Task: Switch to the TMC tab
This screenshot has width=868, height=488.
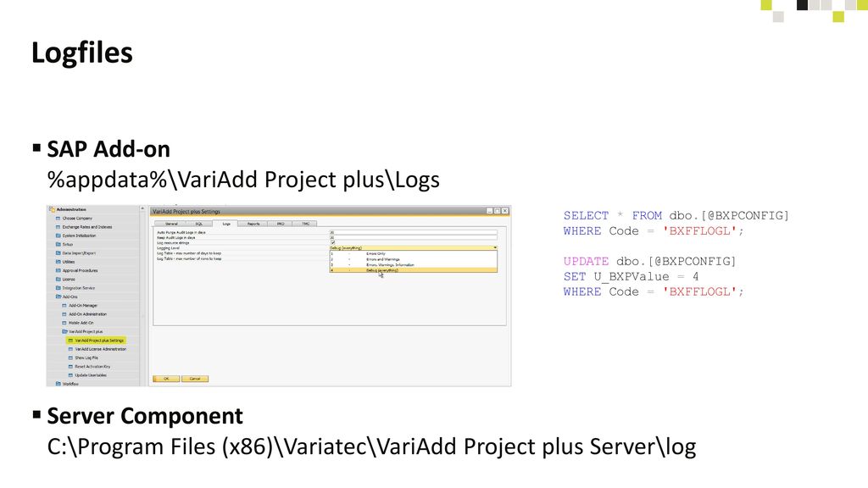Action: [x=305, y=224]
